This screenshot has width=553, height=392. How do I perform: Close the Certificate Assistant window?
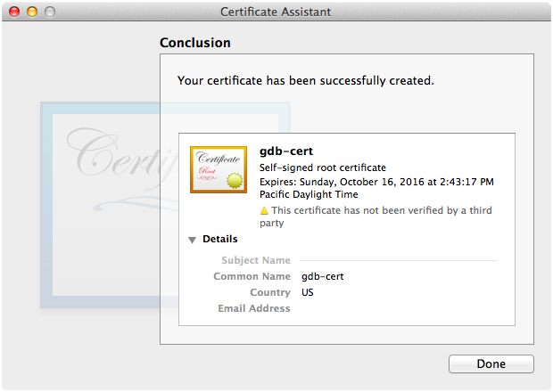point(13,12)
